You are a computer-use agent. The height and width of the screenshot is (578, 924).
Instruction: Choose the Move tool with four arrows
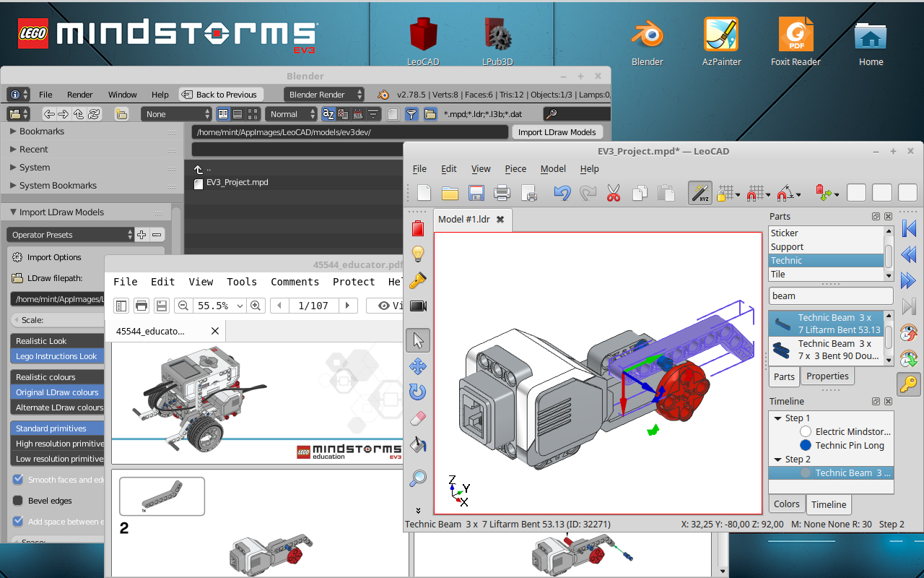click(x=418, y=366)
